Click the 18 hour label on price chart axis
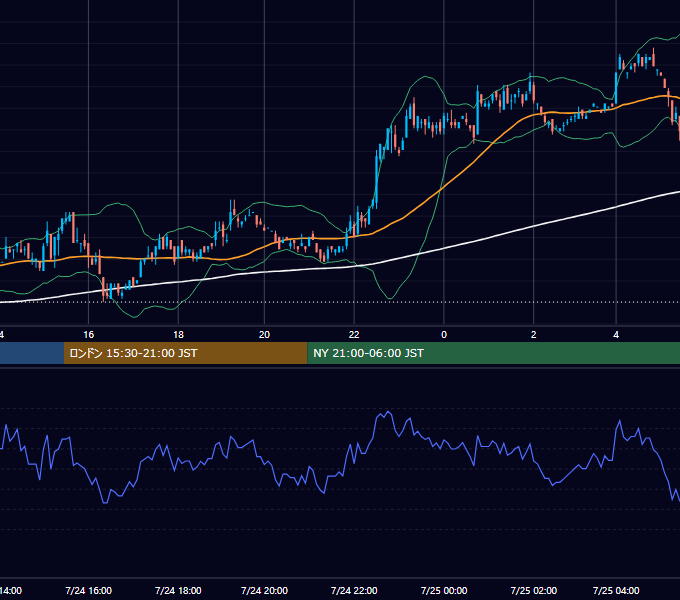 (178, 335)
